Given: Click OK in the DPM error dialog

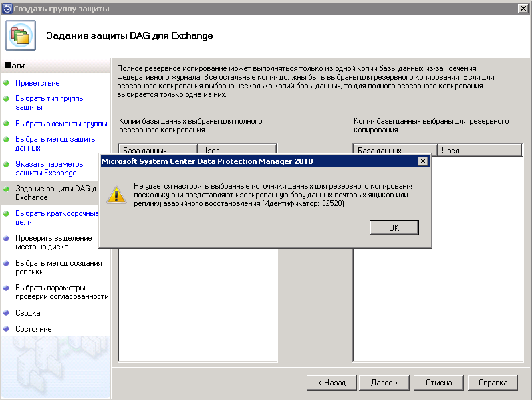Looking at the screenshot, I should point(394,227).
